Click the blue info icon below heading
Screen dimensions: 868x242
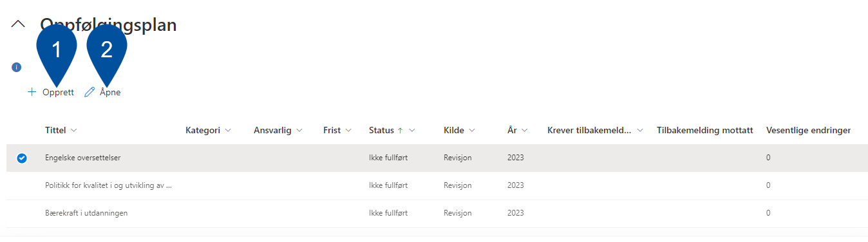click(17, 67)
